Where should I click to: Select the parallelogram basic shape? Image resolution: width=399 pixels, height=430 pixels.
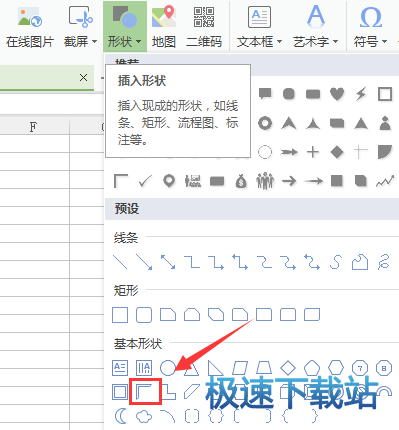pos(240,368)
